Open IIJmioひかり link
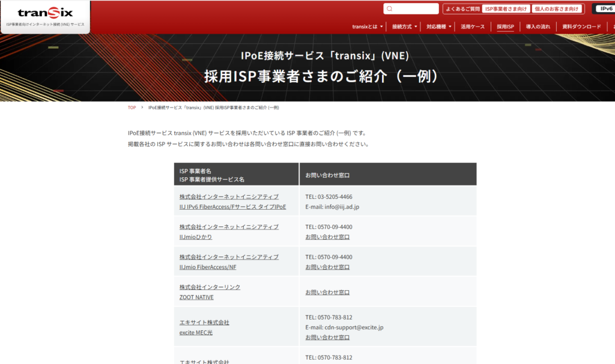The width and height of the screenshot is (615, 364). pos(196,237)
